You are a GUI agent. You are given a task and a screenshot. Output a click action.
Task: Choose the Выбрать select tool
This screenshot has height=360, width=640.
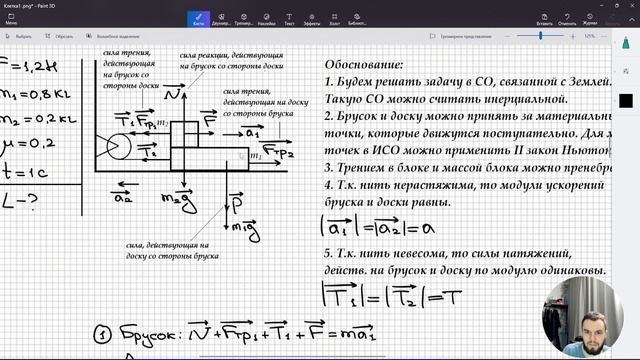pyautogui.click(x=18, y=36)
